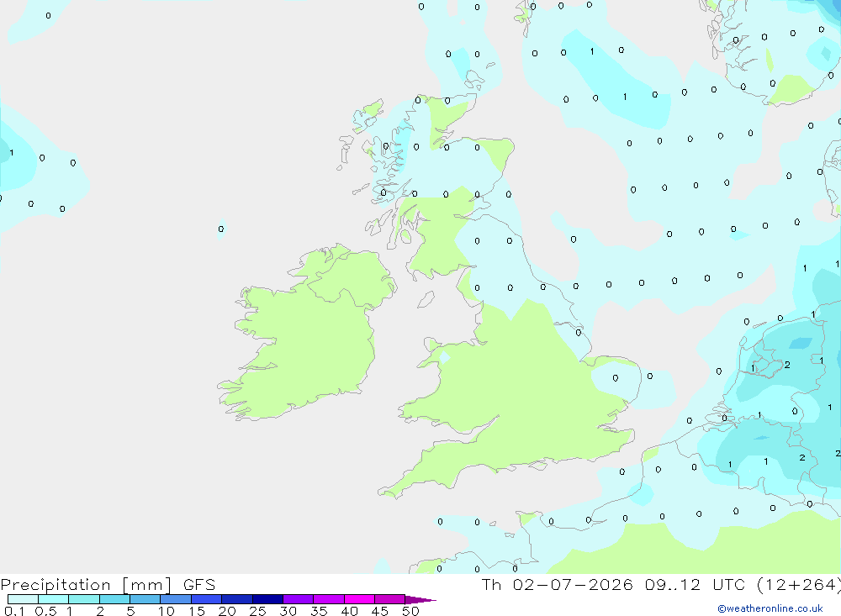Image resolution: width=841 pixels, height=616 pixels.
Task: Click the "50" legend scale label
Action: pos(410,611)
